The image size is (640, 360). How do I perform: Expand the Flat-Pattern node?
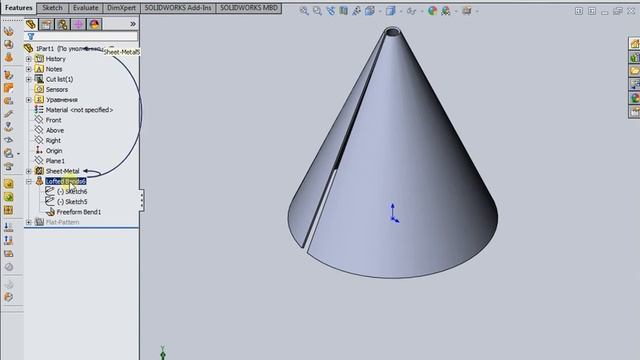coord(29,222)
